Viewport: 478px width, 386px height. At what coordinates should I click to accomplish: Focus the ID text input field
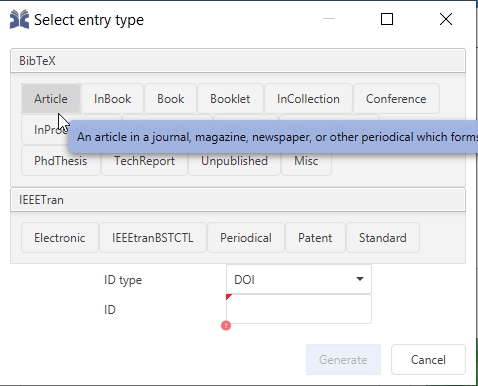(299, 309)
